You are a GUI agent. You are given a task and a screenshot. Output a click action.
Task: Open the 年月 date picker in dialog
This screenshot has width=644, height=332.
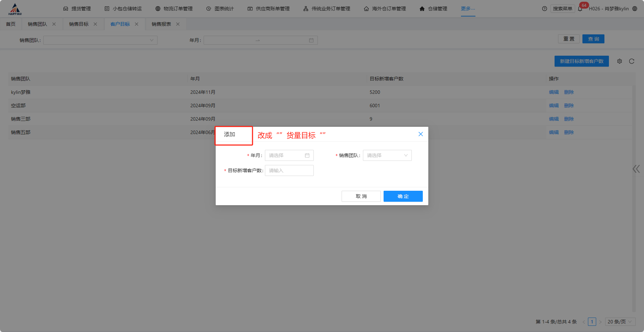click(289, 155)
